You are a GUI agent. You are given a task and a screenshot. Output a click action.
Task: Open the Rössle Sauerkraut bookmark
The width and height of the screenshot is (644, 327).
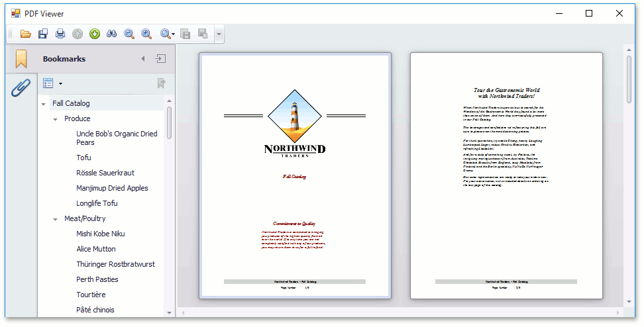click(x=105, y=173)
